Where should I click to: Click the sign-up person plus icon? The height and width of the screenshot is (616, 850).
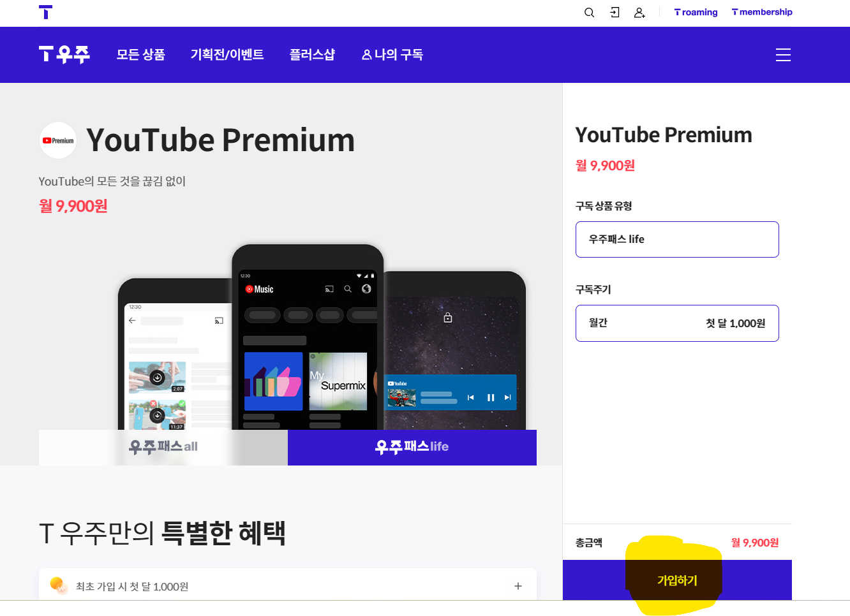pyautogui.click(x=639, y=13)
